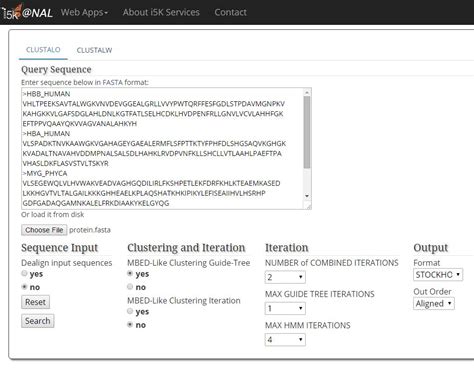Click the i5k@NAL logo
Image resolution: width=474 pixels, height=369 pixels.
tap(27, 12)
